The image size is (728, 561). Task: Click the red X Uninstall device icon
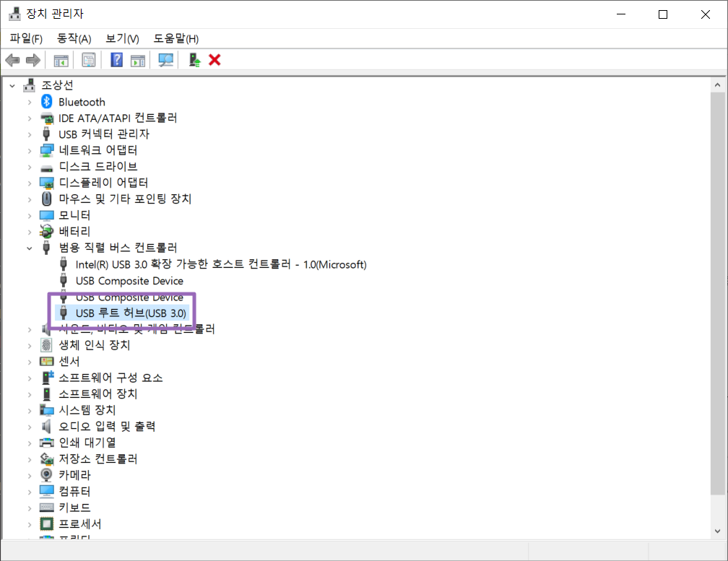214,60
